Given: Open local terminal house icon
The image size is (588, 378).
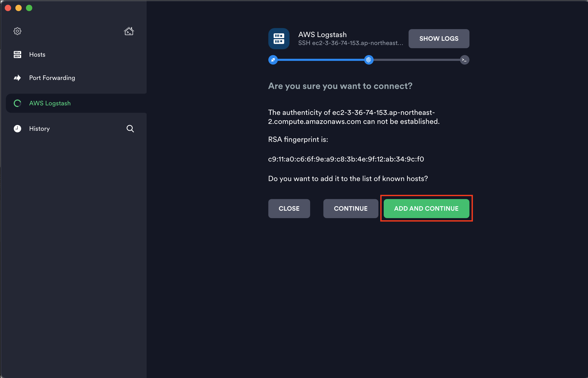Looking at the screenshot, I should click(x=129, y=31).
